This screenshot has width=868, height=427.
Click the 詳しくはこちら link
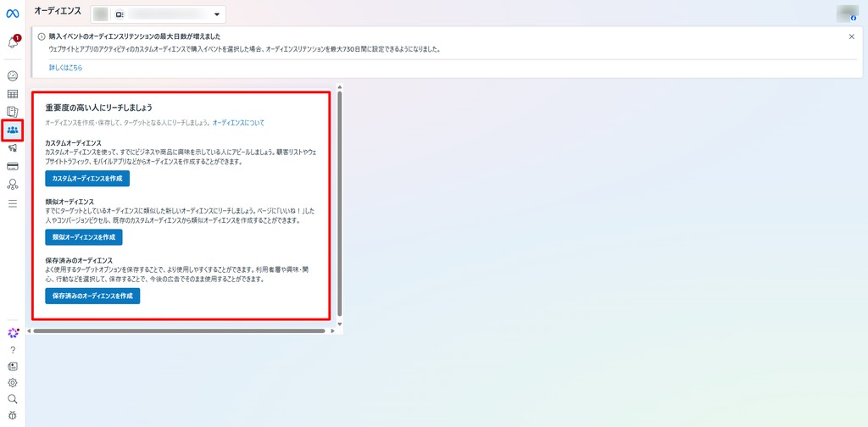click(x=66, y=68)
